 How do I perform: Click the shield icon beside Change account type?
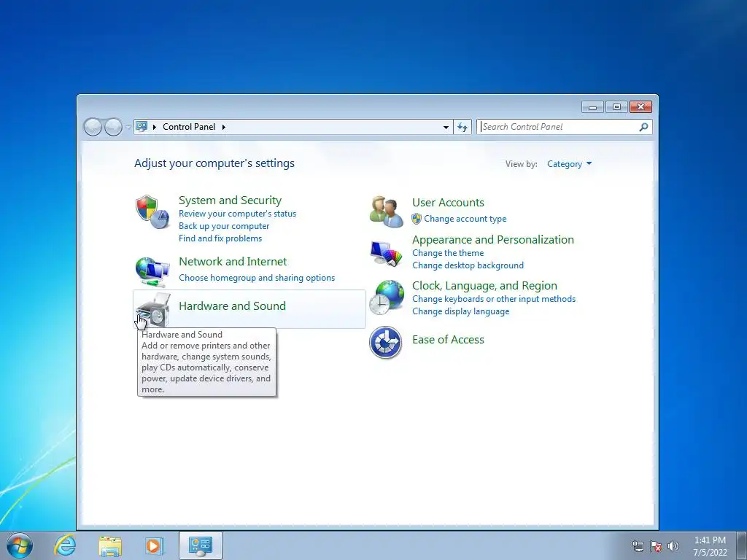click(x=417, y=219)
